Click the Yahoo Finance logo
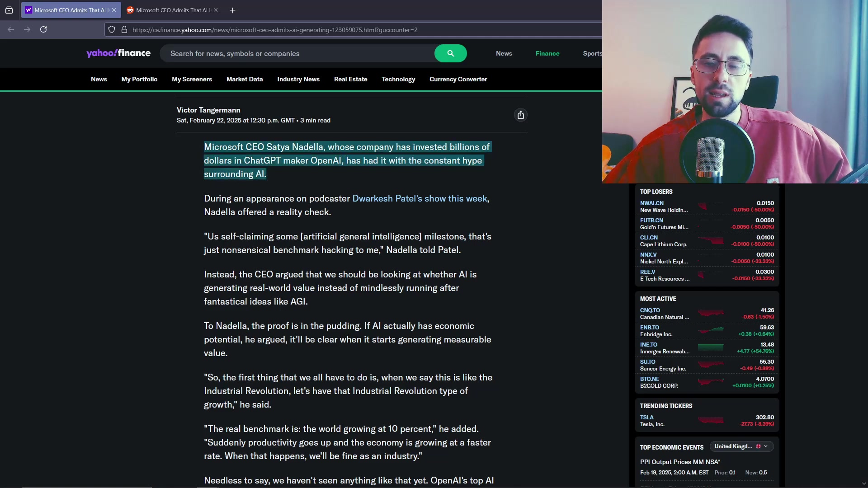The width and height of the screenshot is (868, 488). point(118,53)
